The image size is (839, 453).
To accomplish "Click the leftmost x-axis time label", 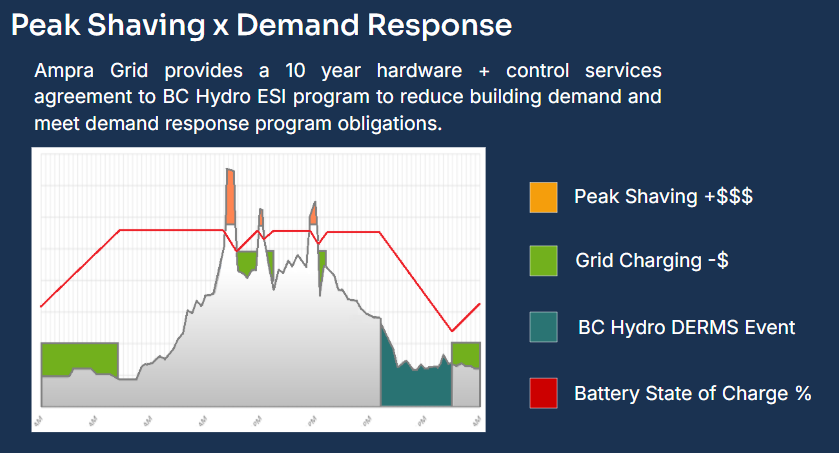I will pyautogui.click(x=39, y=422).
